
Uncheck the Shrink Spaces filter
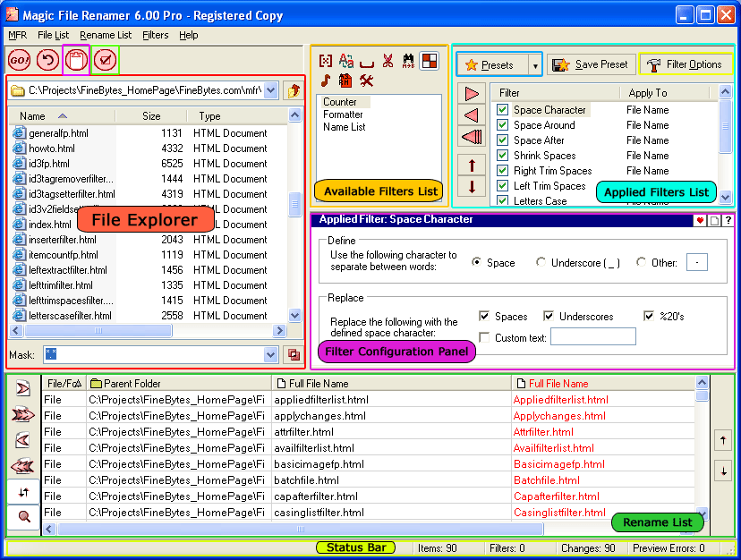(502, 155)
